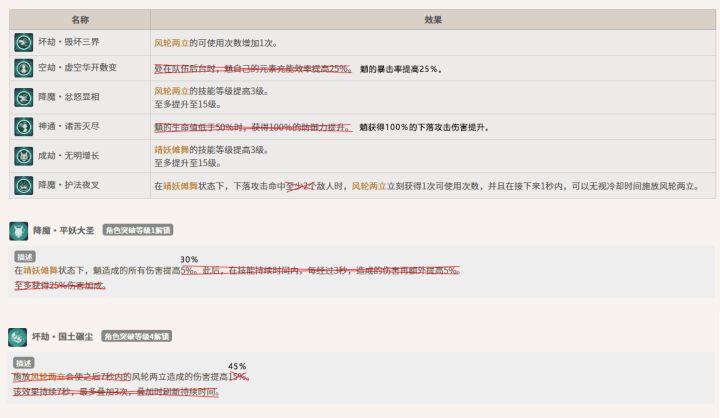Click the 空劫·虚空华开敷变 constellation icon
This screenshot has width=720, height=418.
click(23, 68)
